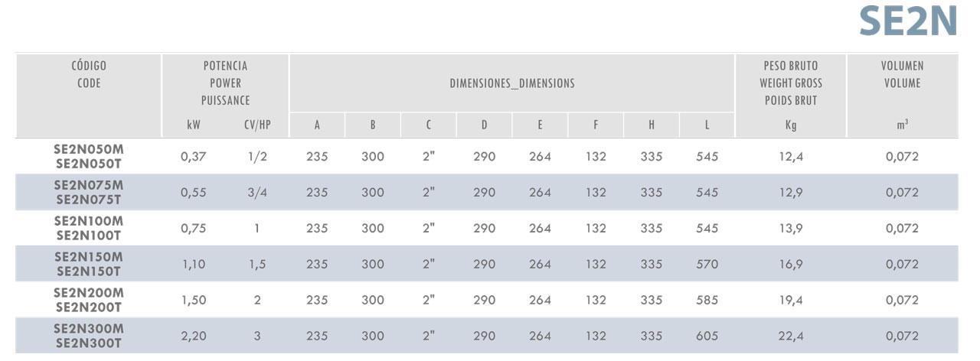The height and width of the screenshot is (361, 980).
Task: Click the 2,20 kW power value
Action: click(193, 337)
